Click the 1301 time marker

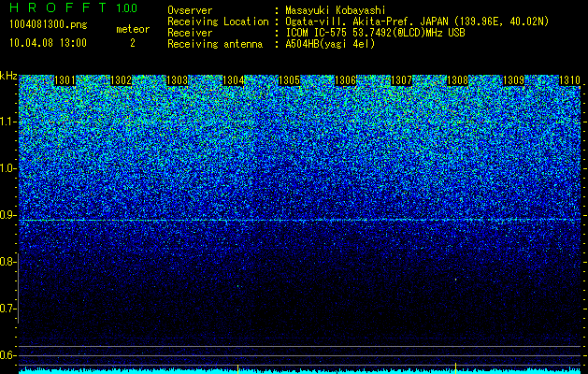click(x=65, y=80)
